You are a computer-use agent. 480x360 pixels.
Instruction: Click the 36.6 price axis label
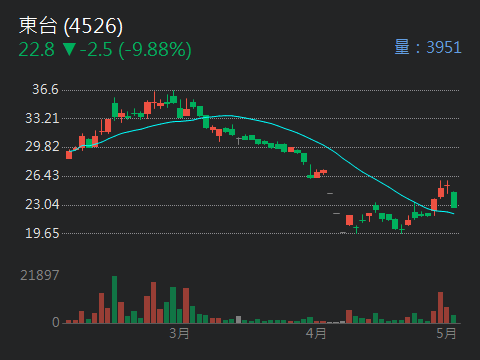45,89
